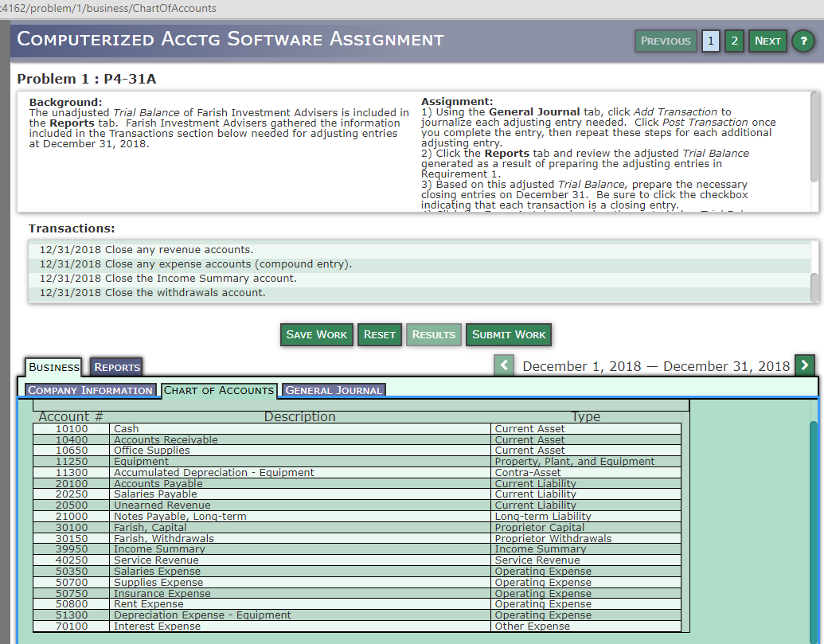Select 'Close the Income Summary account' transaction

(x=420, y=279)
